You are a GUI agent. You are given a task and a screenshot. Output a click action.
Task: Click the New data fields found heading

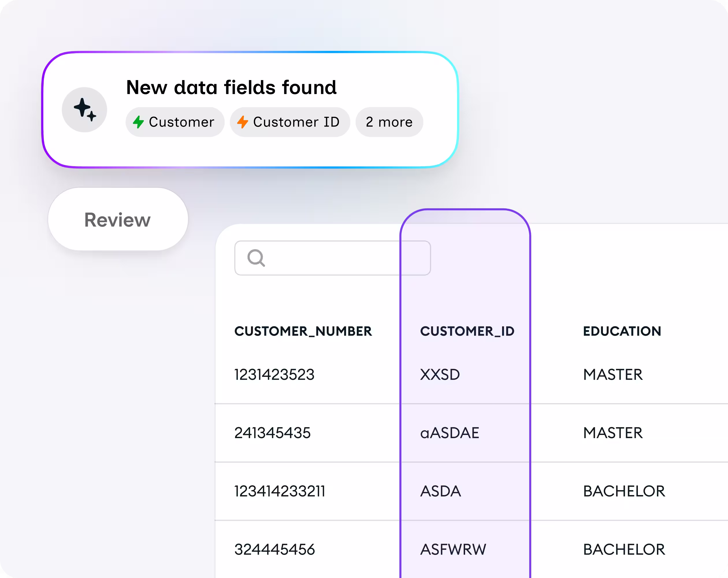click(231, 87)
